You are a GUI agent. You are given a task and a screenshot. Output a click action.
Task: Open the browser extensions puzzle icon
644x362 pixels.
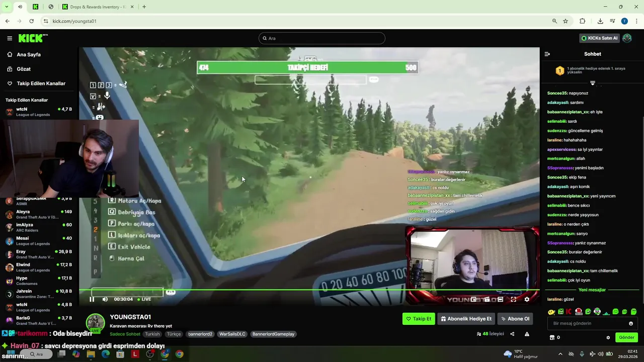coord(582,21)
